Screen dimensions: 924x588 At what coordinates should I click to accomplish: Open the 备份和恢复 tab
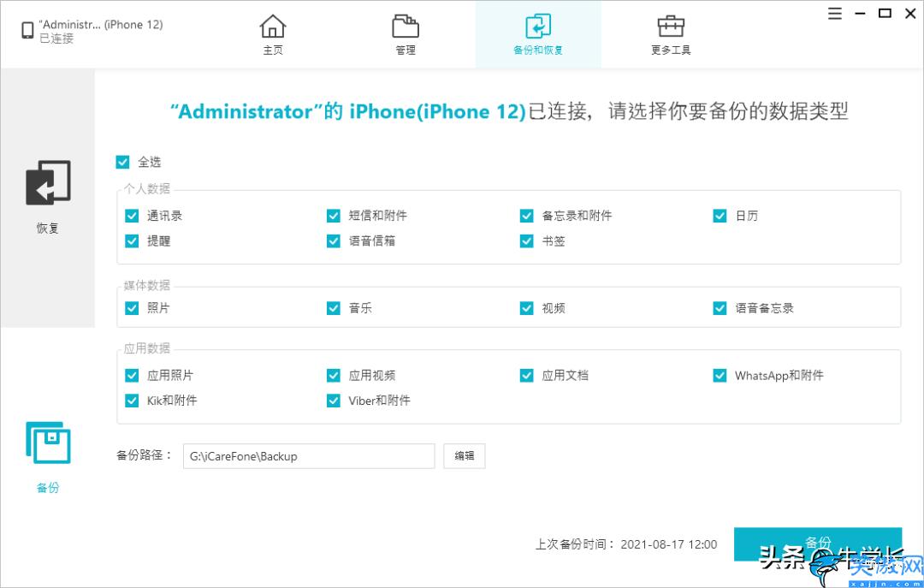point(538,34)
